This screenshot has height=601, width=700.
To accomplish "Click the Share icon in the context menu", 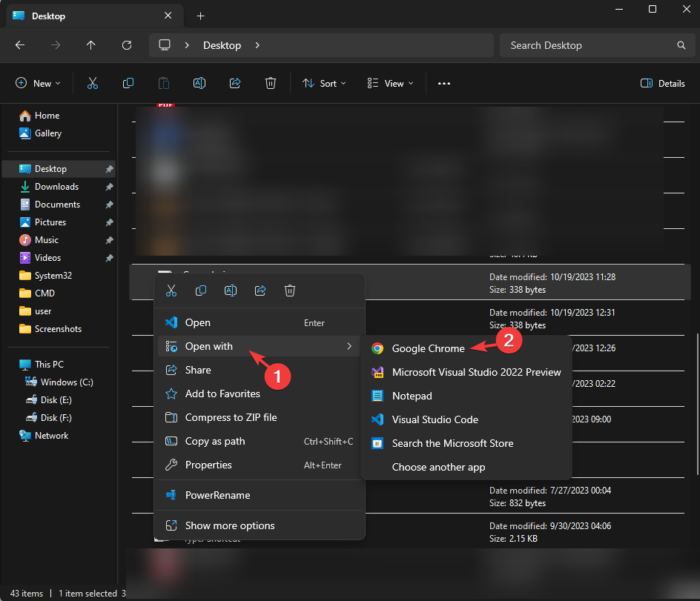I will 260,290.
